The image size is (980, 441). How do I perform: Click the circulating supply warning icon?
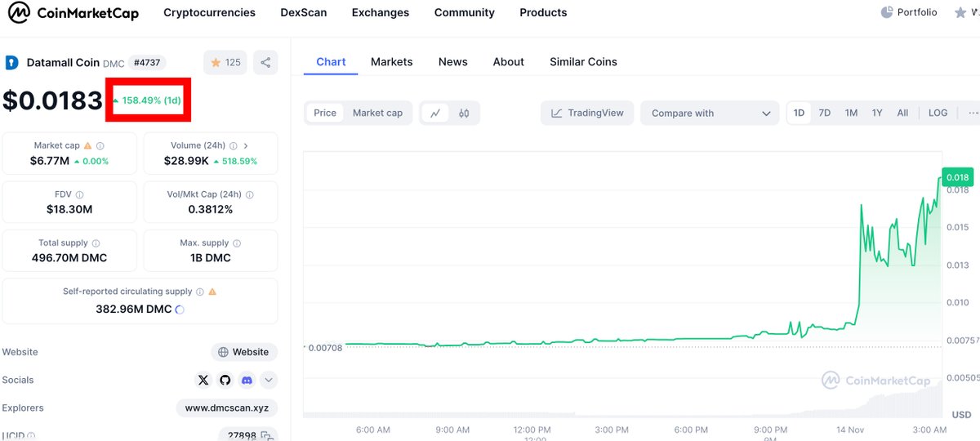point(212,292)
